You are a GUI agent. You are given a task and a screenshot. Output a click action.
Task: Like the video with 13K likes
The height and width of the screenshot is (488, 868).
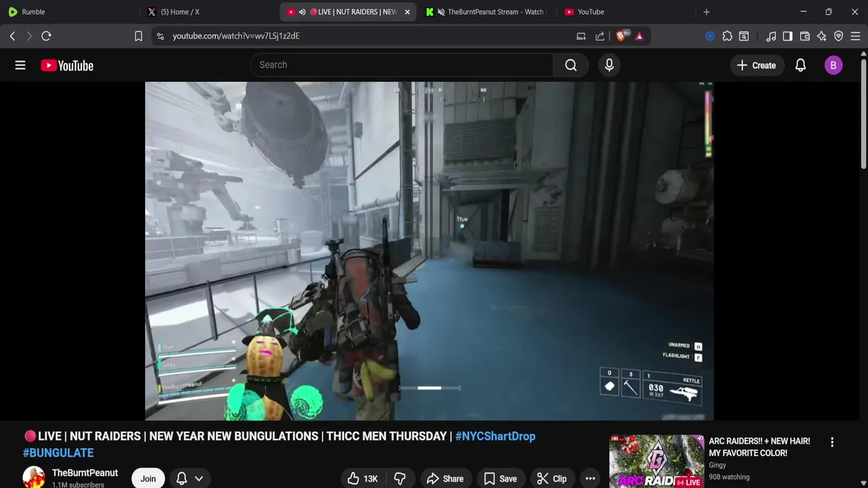point(363,479)
